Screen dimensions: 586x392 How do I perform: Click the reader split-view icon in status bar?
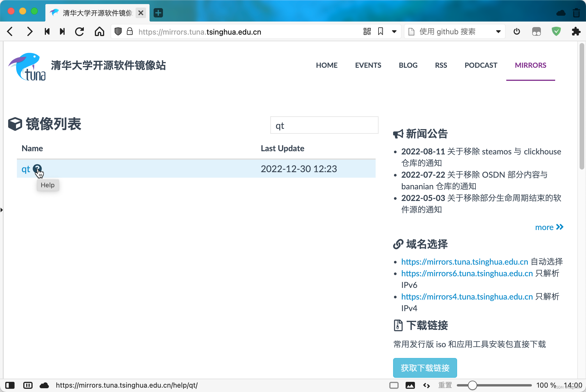[x=28, y=385]
